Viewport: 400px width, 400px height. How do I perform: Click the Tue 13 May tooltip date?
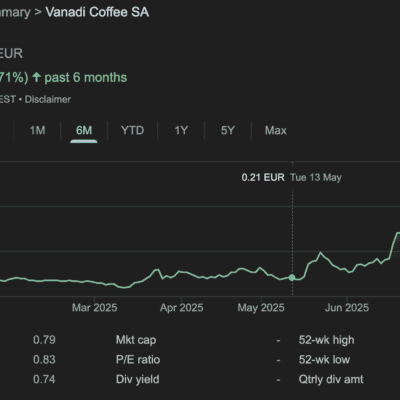point(316,177)
